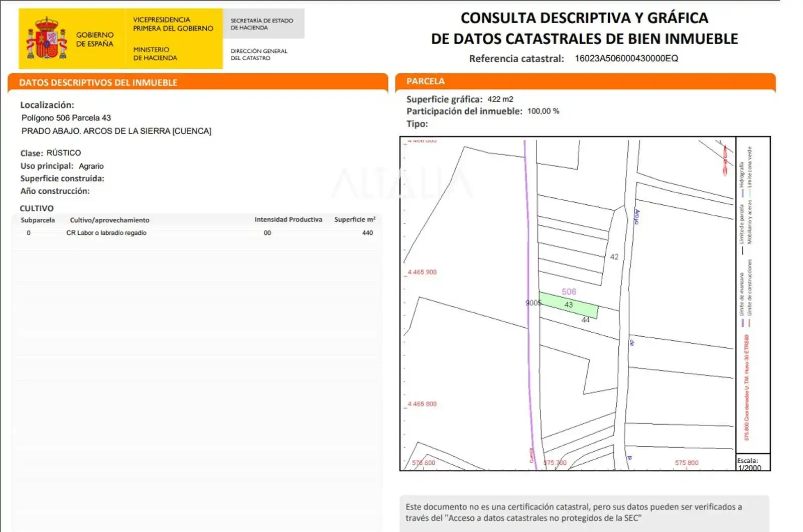The height and width of the screenshot is (532, 803).
Task: Click the Superficie m² column header
Action: [x=355, y=219]
